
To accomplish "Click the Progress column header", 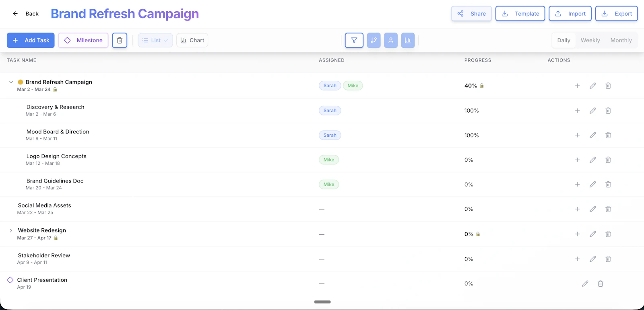I will click(478, 60).
